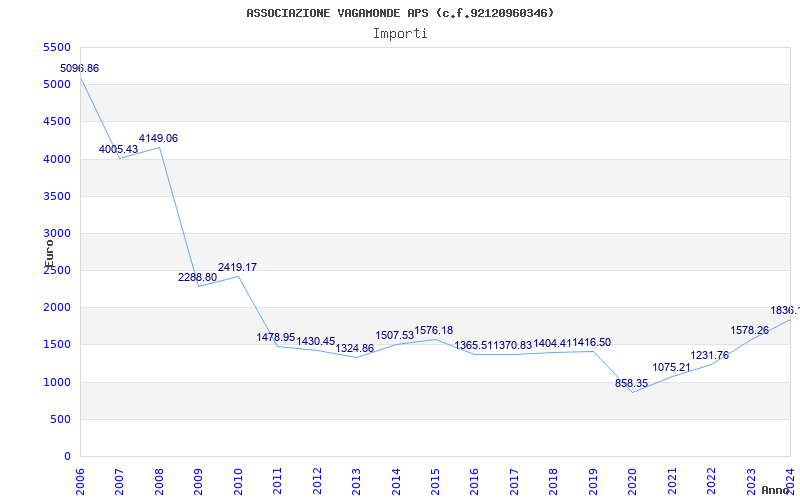Select the 2013 year axis label
This screenshot has width=800, height=500.
coord(356,481)
